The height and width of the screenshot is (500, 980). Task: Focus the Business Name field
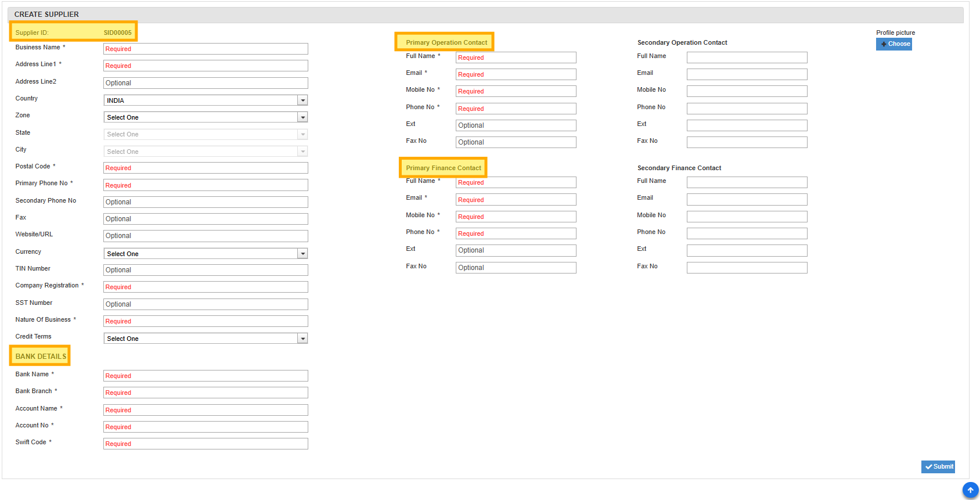[x=206, y=49]
